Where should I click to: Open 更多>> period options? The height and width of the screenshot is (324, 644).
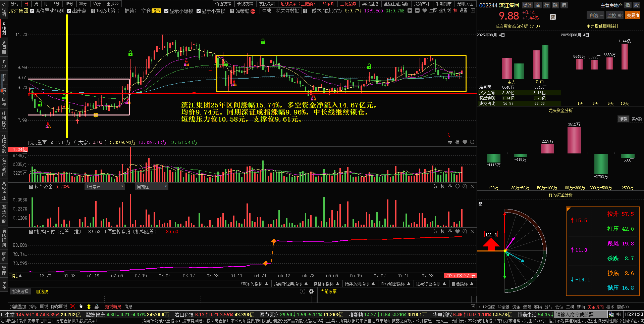pyautogui.click(x=113, y=4)
